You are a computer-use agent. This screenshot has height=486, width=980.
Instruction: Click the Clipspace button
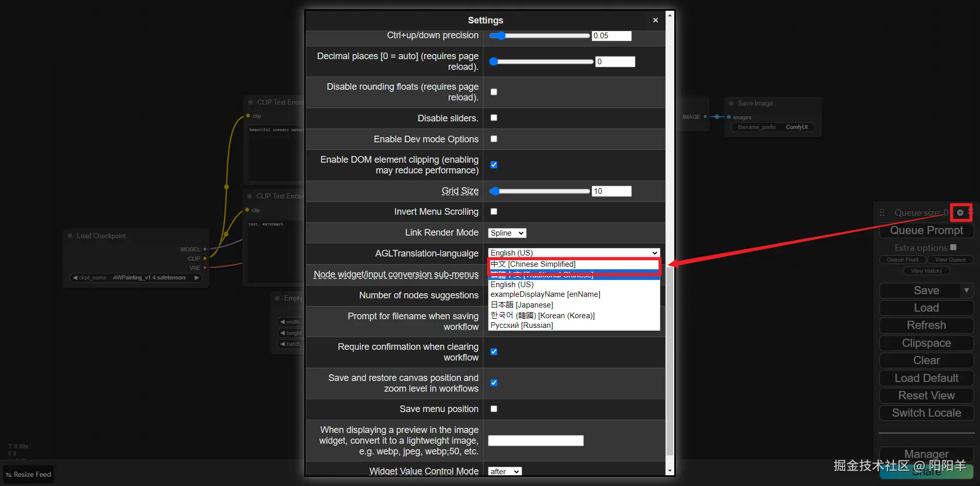click(926, 343)
